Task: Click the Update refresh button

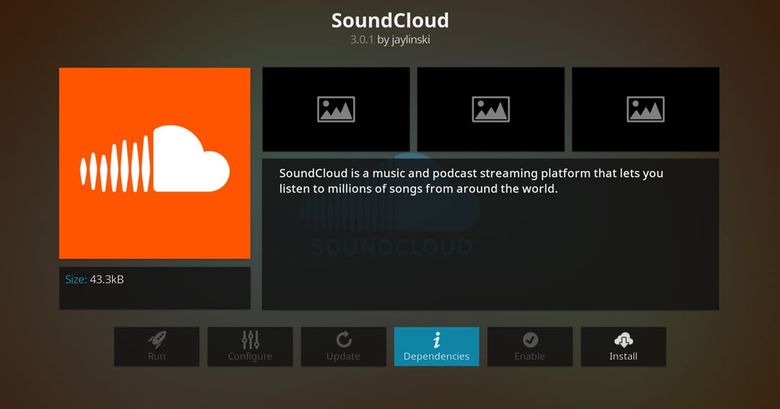Action: pos(343,347)
